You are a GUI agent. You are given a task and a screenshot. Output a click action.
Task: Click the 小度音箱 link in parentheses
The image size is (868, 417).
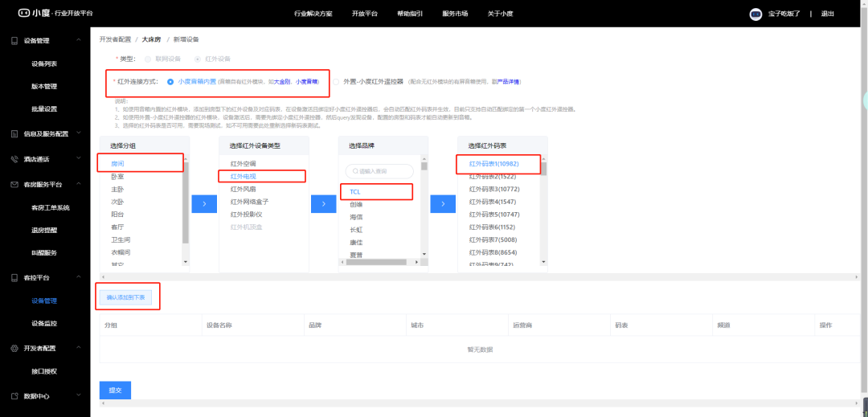pyautogui.click(x=306, y=82)
